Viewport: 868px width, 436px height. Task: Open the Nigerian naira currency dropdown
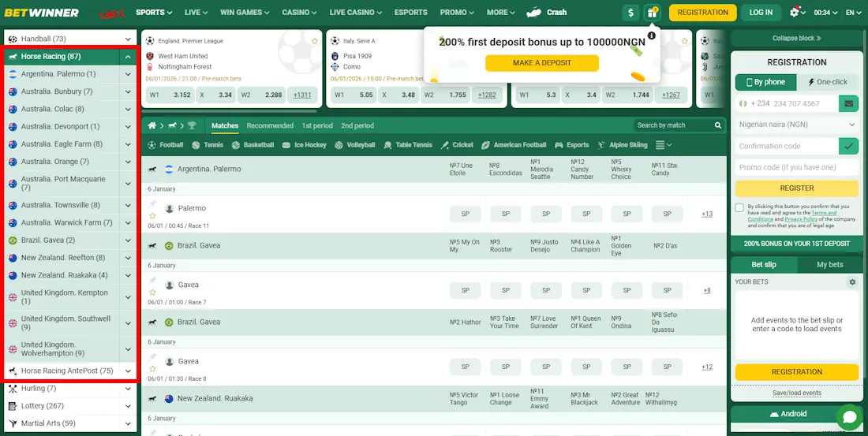click(x=797, y=125)
